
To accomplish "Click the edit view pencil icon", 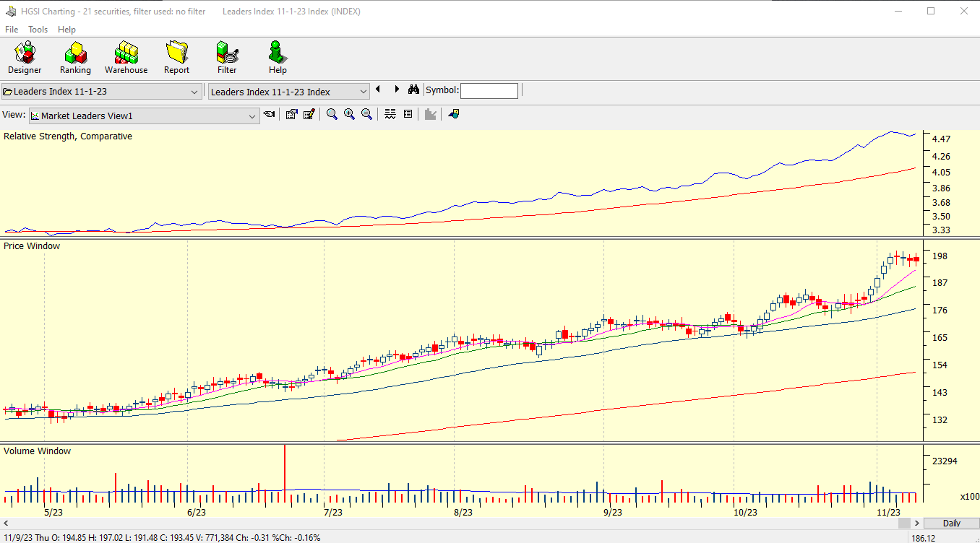I will point(309,114).
